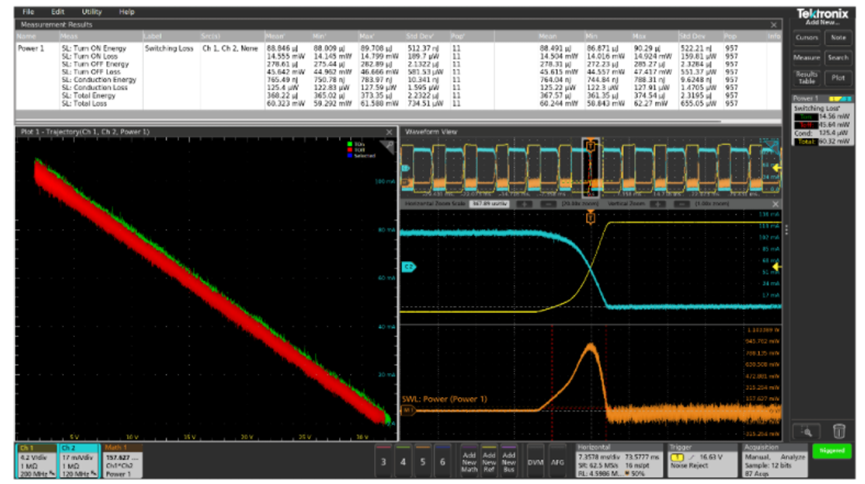The image size is (865, 484).
Task: Click the Plot button
Action: coord(837,77)
